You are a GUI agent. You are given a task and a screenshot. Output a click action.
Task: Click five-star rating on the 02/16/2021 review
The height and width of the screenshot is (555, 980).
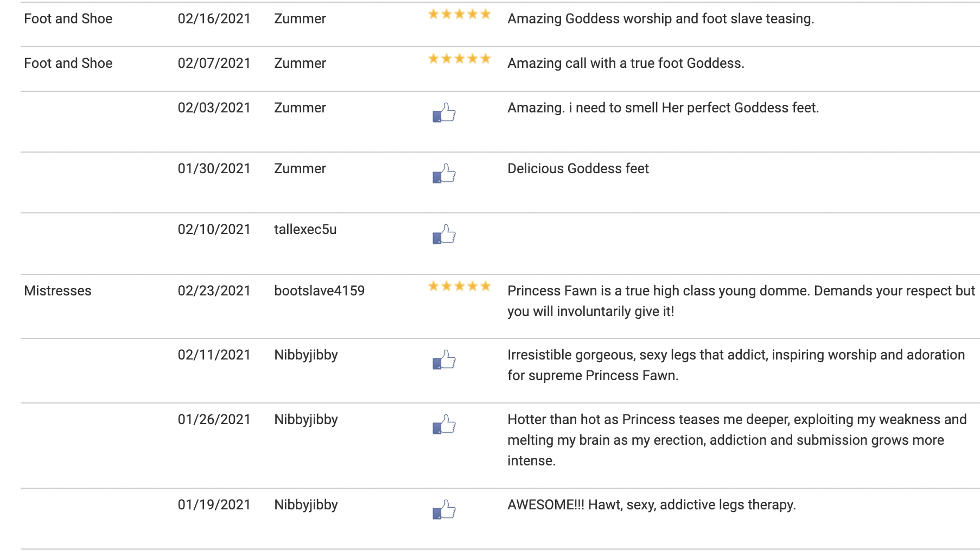[x=459, y=15]
